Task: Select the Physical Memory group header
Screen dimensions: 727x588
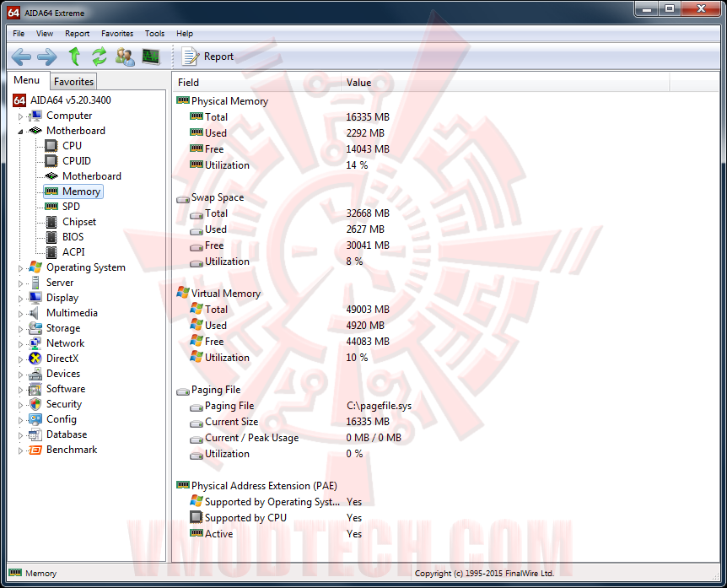Action: pyautogui.click(x=229, y=101)
